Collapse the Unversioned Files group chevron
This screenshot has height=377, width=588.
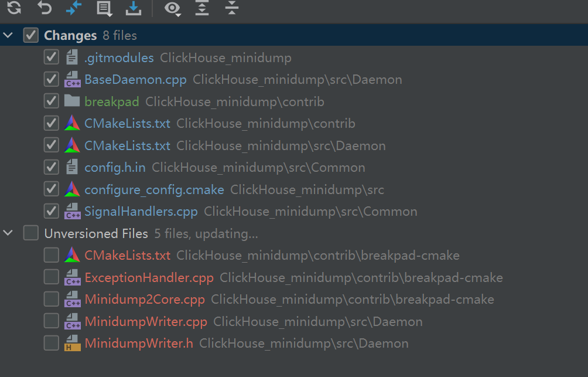[8, 233]
